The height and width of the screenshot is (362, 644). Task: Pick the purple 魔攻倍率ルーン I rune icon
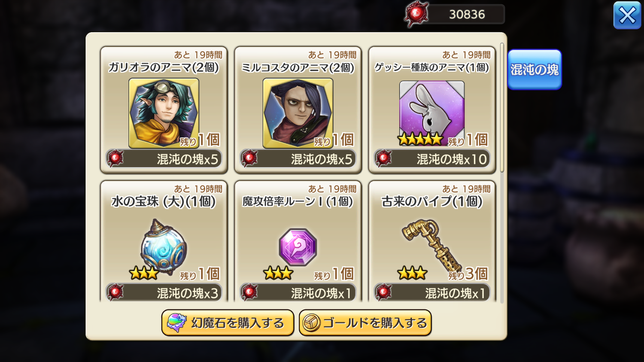(298, 247)
